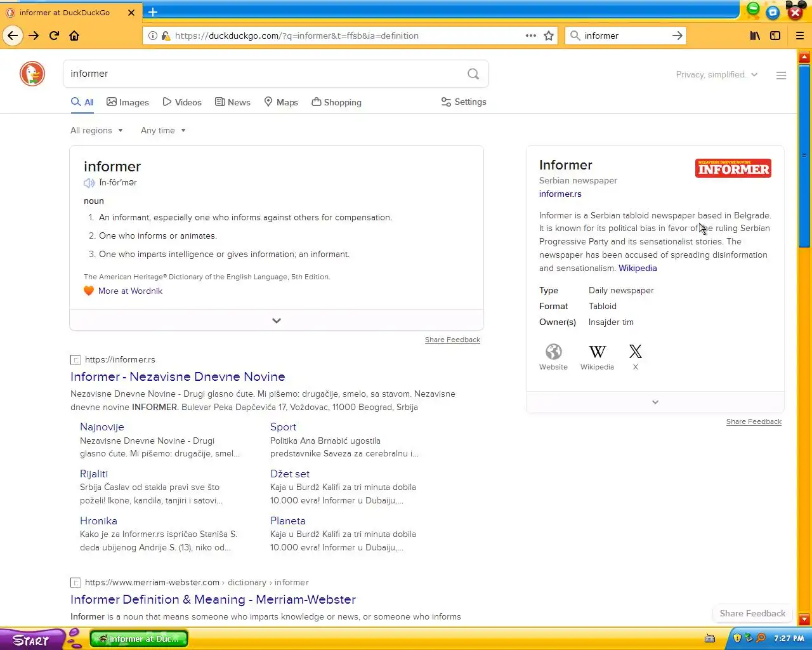Open the site information icon in address bar
The width and height of the screenshot is (812, 650).
point(152,36)
